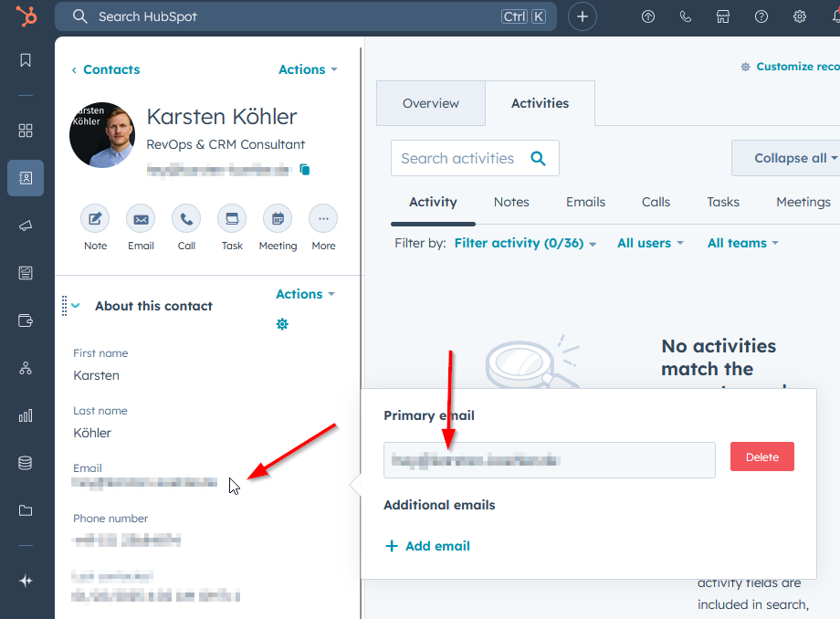Image resolution: width=840 pixels, height=619 pixels.
Task: Open the Breeze AI sparkle icon
Action: (x=26, y=581)
